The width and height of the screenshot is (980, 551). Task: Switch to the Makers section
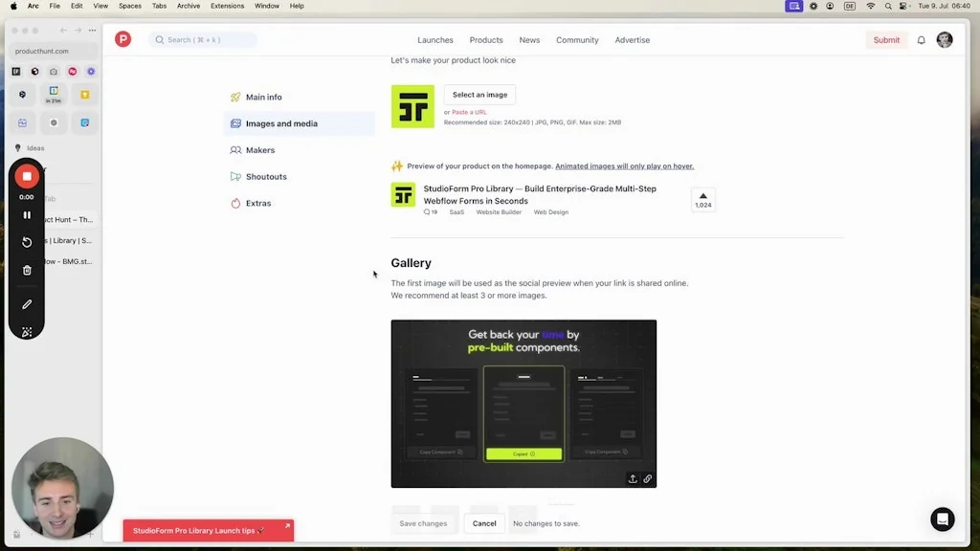258,150
